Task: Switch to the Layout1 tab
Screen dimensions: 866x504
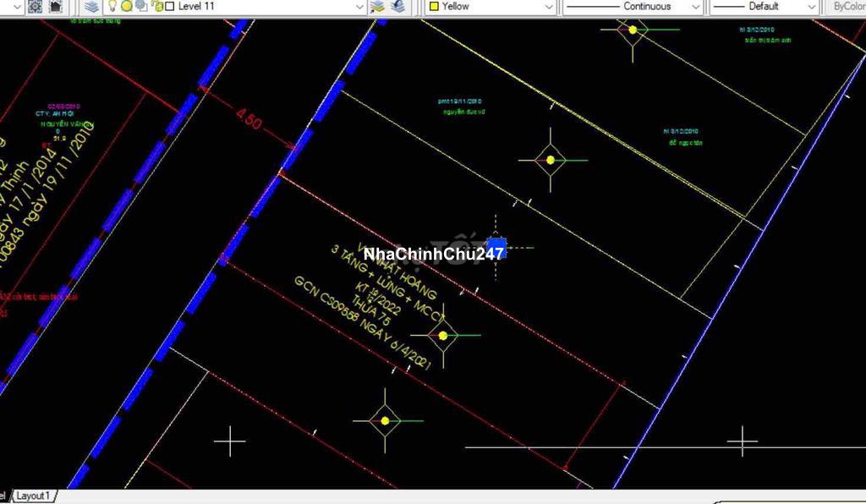Action: pyautogui.click(x=34, y=496)
